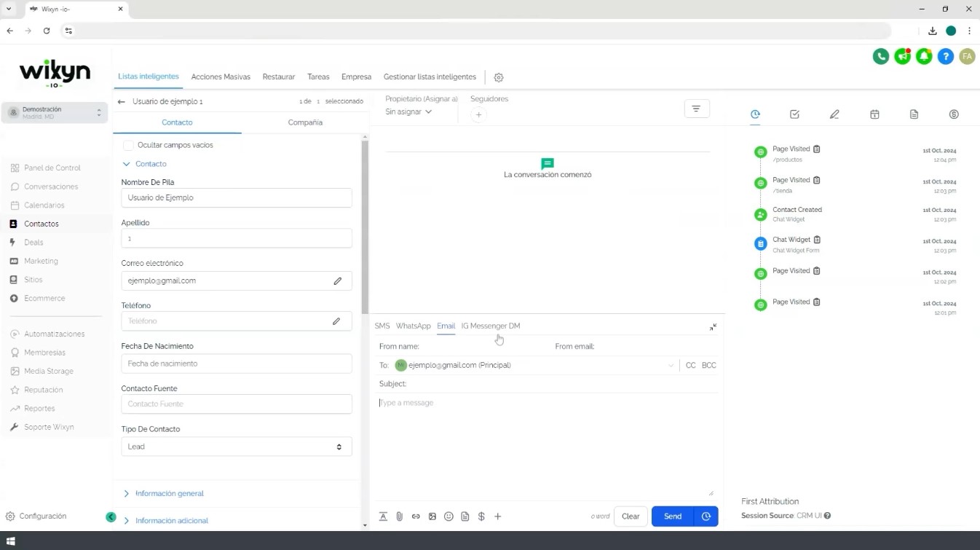Edit the Teléfono pencil icon
Image resolution: width=980 pixels, height=550 pixels.
(x=336, y=321)
